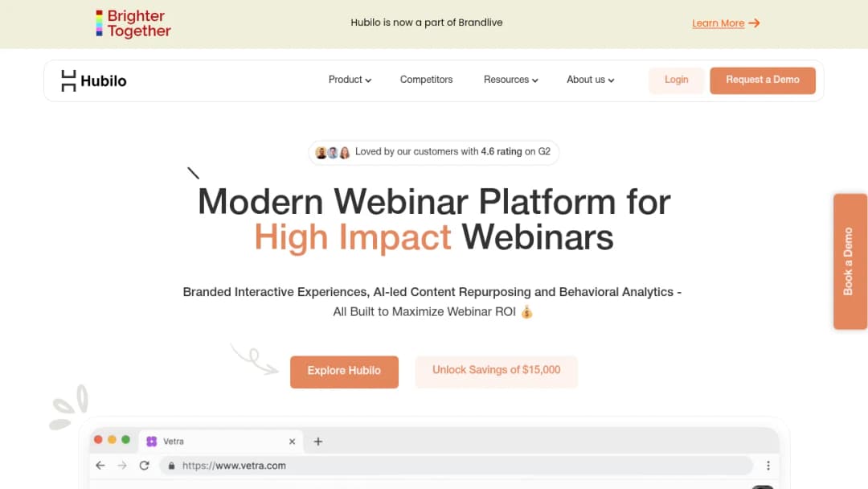Click the yellow window dot in mockup

click(112, 440)
